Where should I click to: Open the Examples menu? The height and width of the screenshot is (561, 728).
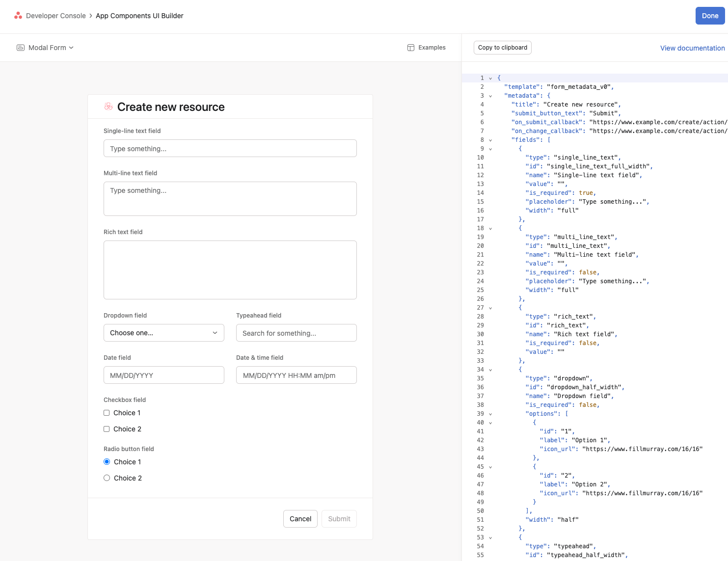pyautogui.click(x=427, y=48)
